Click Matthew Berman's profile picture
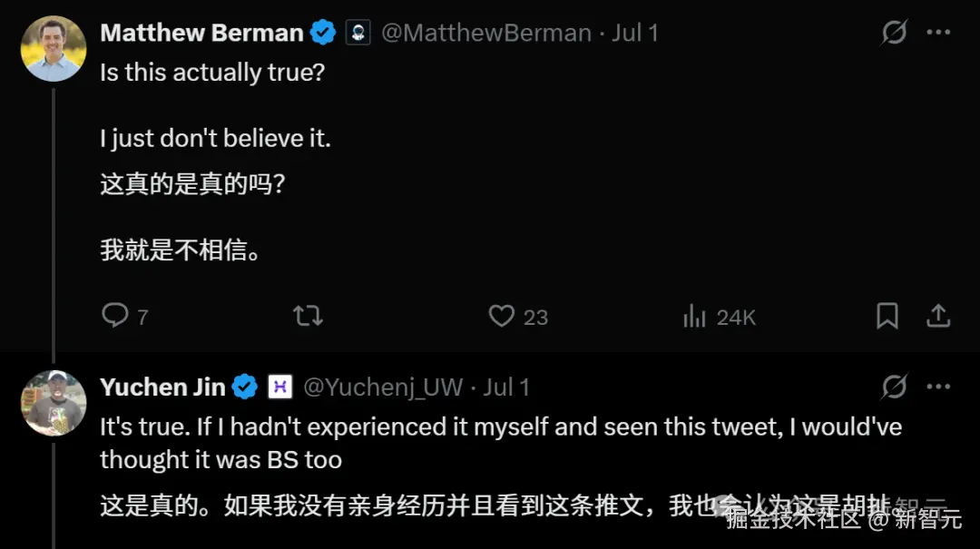 [x=54, y=49]
